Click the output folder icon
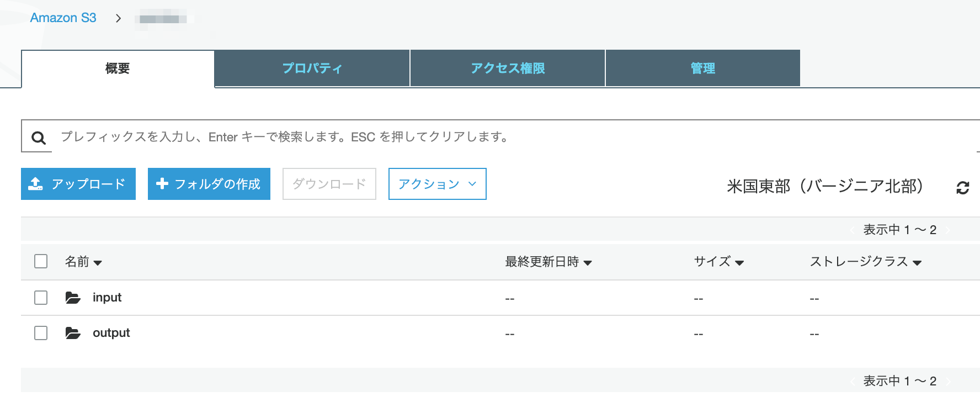 [73, 334]
